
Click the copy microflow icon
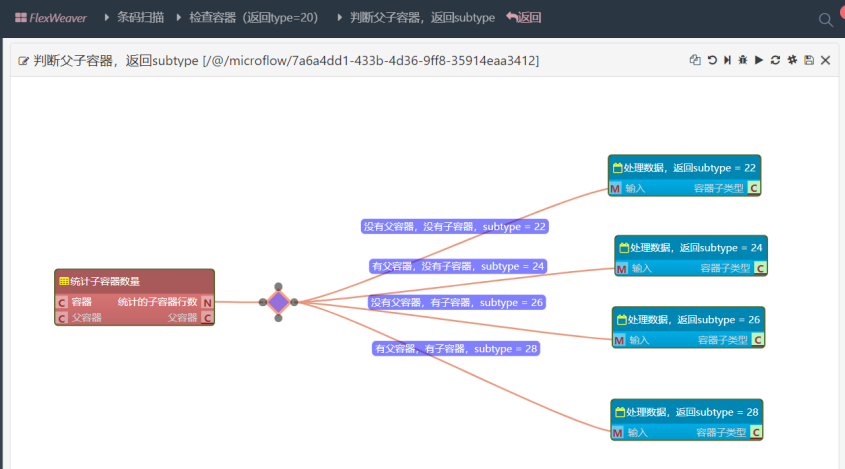695,61
